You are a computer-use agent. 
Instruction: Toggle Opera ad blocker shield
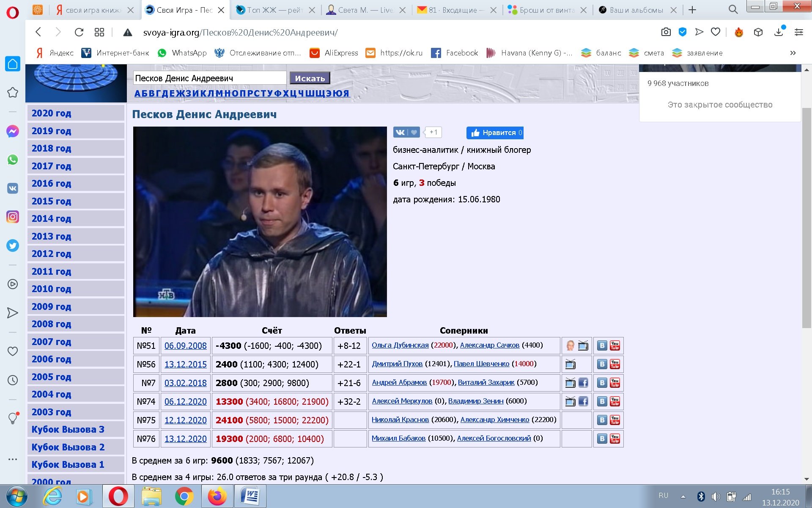pos(682,32)
